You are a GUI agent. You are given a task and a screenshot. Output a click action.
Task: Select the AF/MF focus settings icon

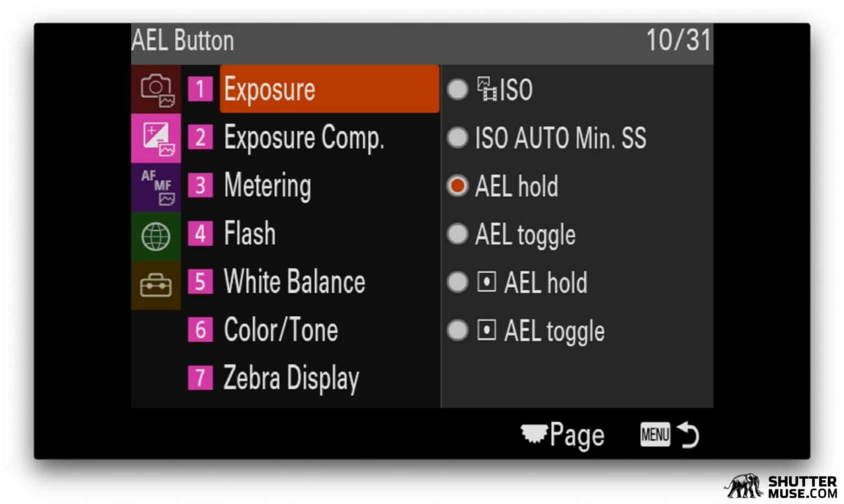point(156,187)
